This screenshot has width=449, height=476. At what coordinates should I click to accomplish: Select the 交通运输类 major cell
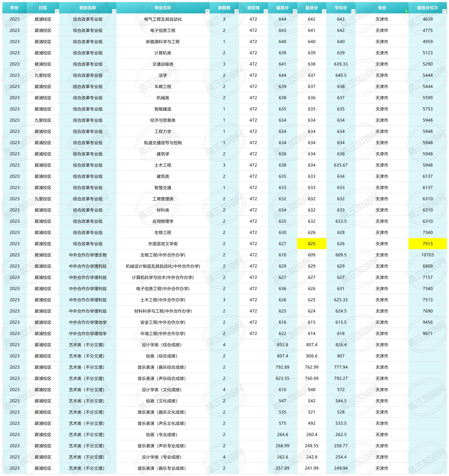[x=163, y=64]
